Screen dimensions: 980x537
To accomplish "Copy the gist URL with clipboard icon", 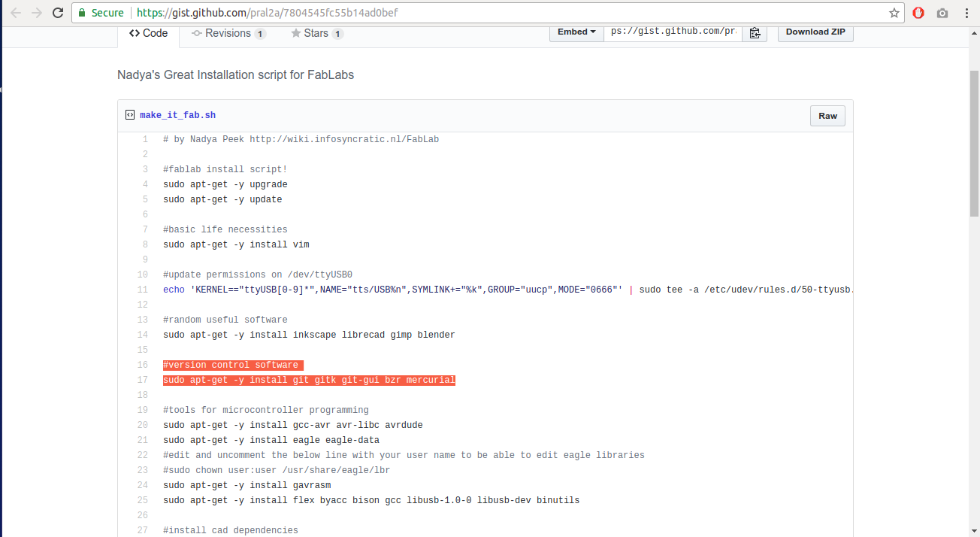I will (x=755, y=32).
